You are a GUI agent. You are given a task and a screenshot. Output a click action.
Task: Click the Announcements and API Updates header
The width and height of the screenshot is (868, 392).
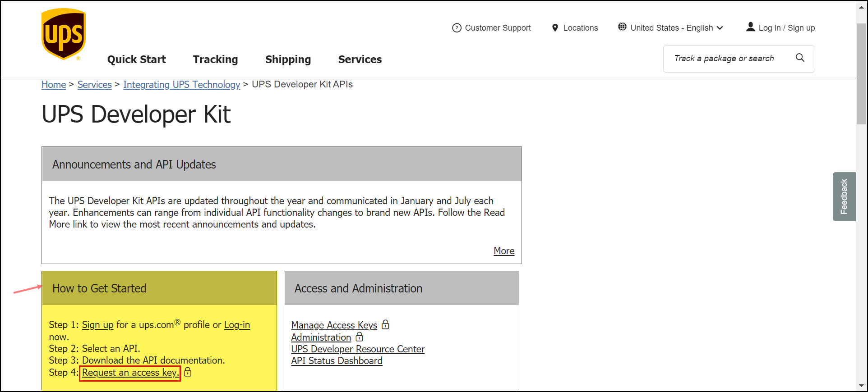[282, 164]
